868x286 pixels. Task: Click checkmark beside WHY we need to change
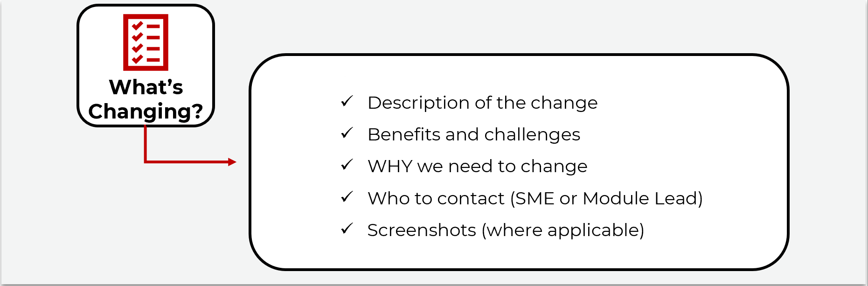tap(347, 165)
